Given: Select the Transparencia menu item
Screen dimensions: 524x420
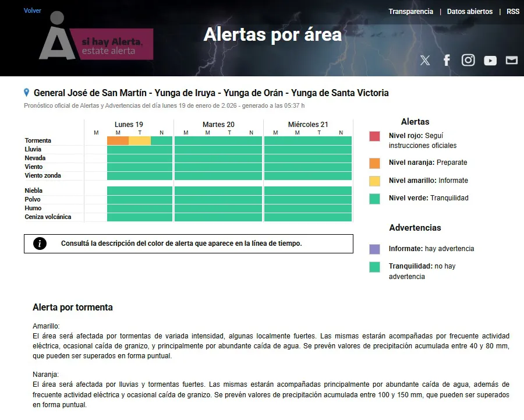Looking at the screenshot, I should coord(411,11).
